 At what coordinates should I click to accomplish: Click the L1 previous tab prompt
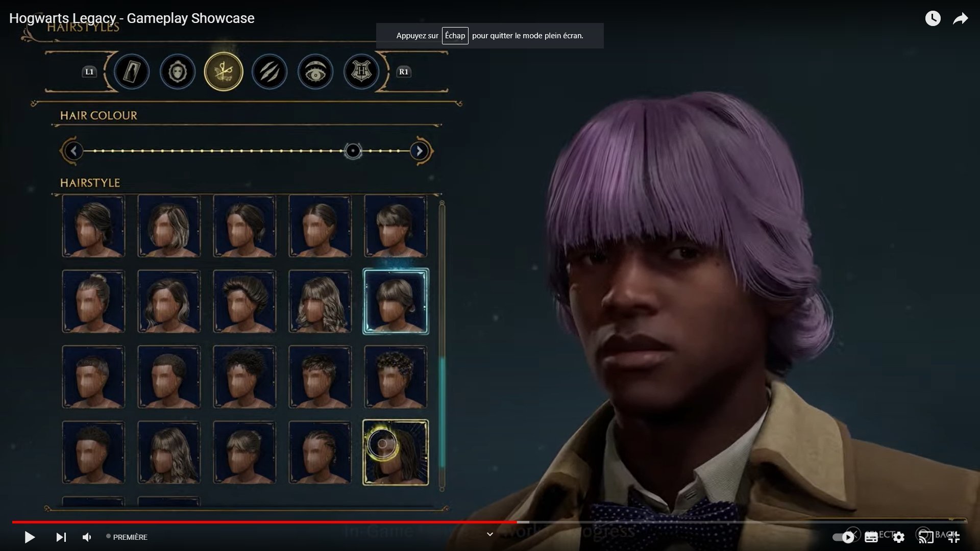89,72
